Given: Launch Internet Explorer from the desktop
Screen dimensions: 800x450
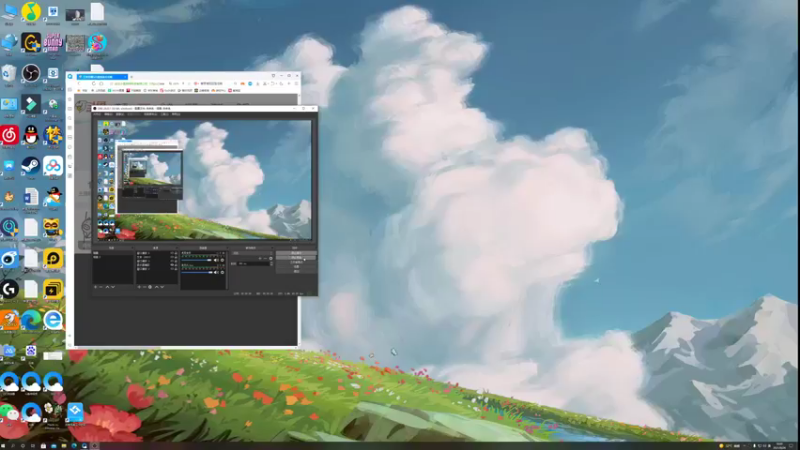Looking at the screenshot, I should tap(53, 320).
